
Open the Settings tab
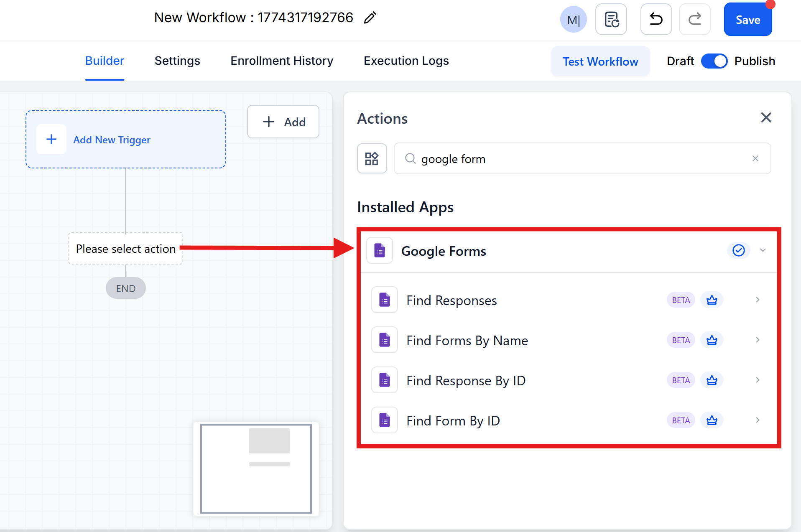pyautogui.click(x=177, y=61)
